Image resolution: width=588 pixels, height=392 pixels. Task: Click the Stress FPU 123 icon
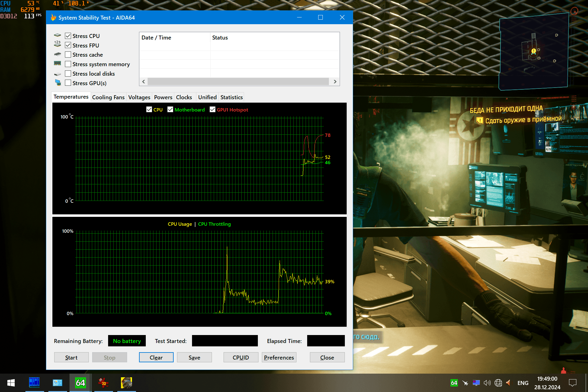pos(57,44)
